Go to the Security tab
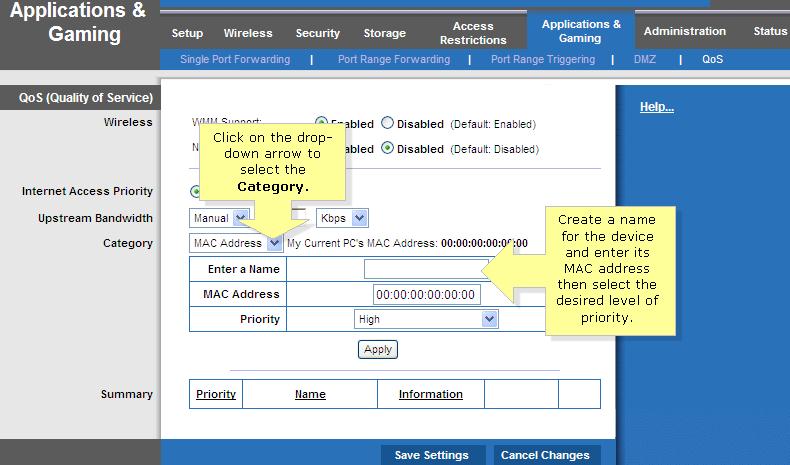The height and width of the screenshot is (465, 790). [318, 33]
